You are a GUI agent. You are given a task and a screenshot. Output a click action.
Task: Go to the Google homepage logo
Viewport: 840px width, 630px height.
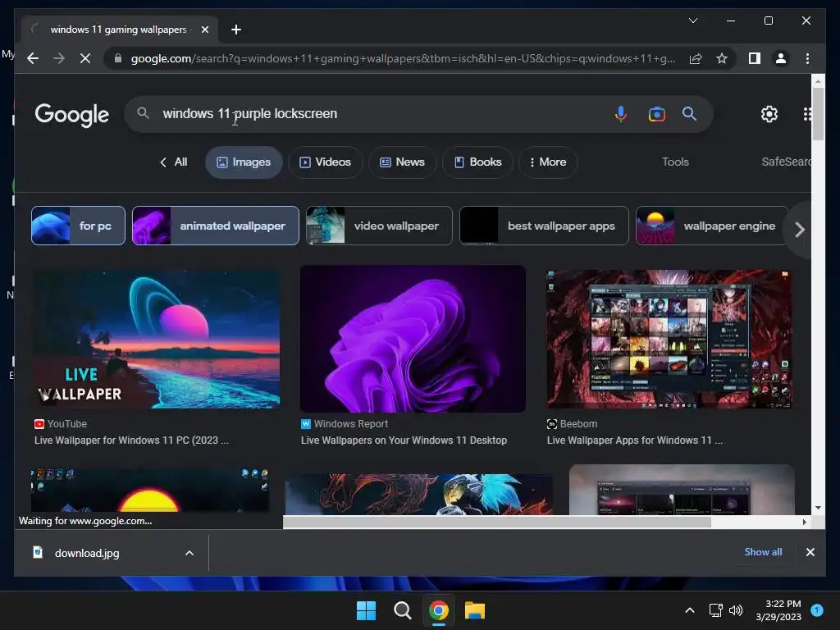coord(72,115)
